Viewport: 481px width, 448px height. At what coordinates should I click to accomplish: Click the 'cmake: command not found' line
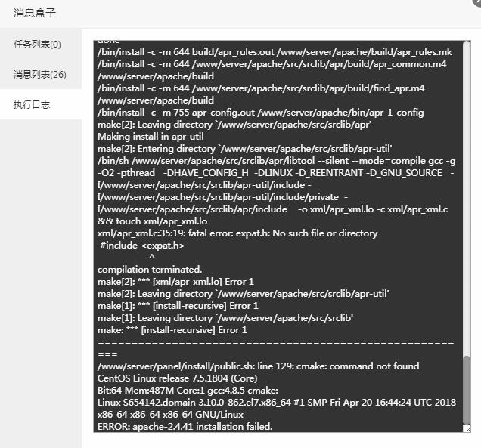point(259,366)
